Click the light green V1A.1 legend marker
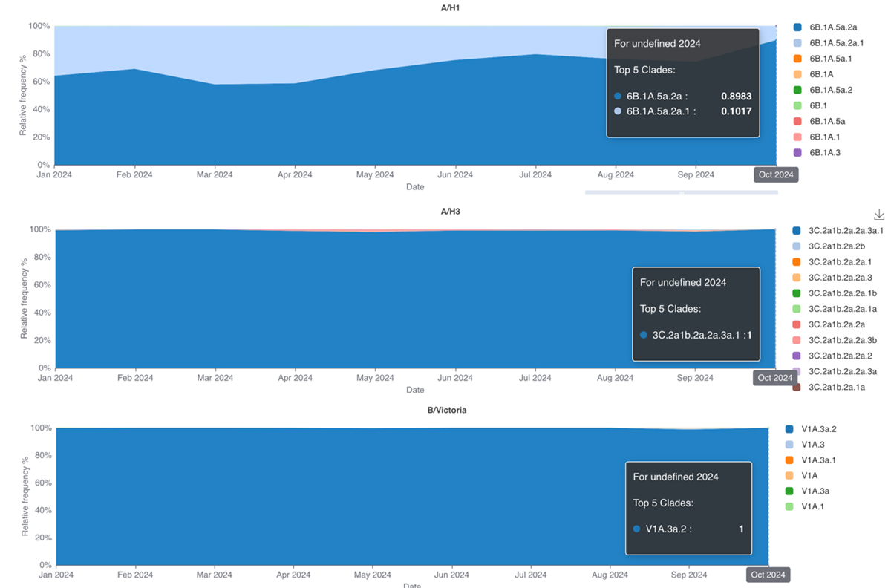The image size is (891, 588). click(x=790, y=506)
